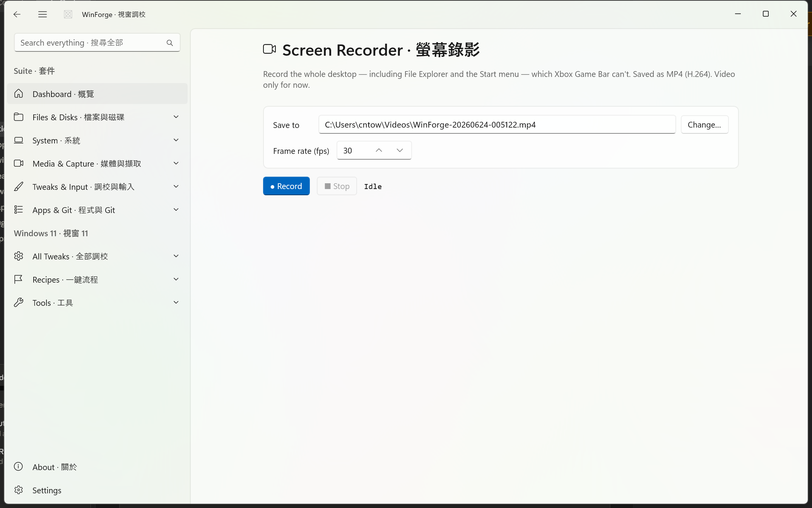
Task: Click the Change... save location button
Action: click(x=704, y=124)
